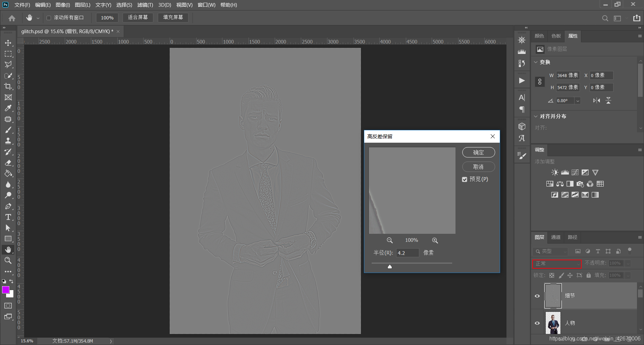The height and width of the screenshot is (345, 644).
Task: Select the Move tool
Action: (x=8, y=43)
